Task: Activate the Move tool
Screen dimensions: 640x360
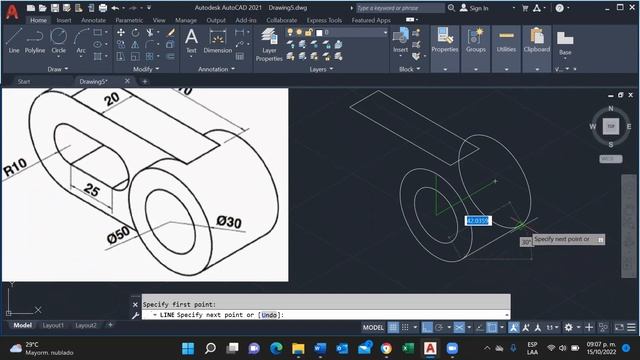Action: pos(121,33)
